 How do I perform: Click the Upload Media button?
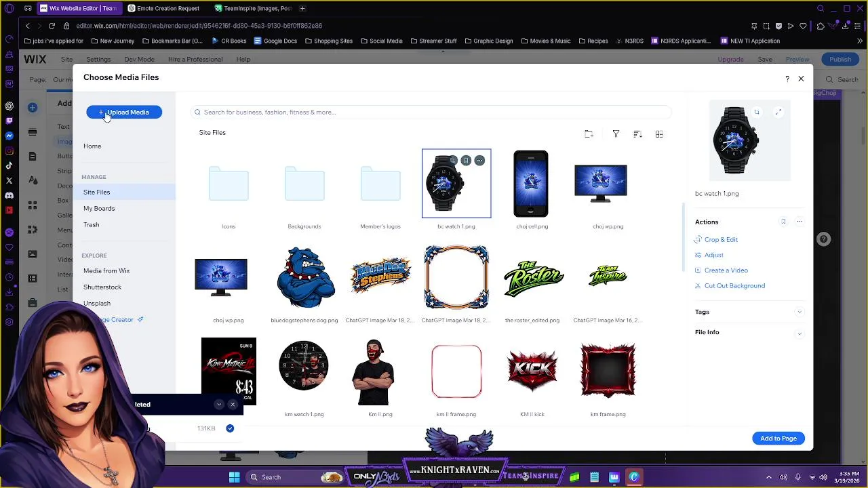pyautogui.click(x=124, y=113)
